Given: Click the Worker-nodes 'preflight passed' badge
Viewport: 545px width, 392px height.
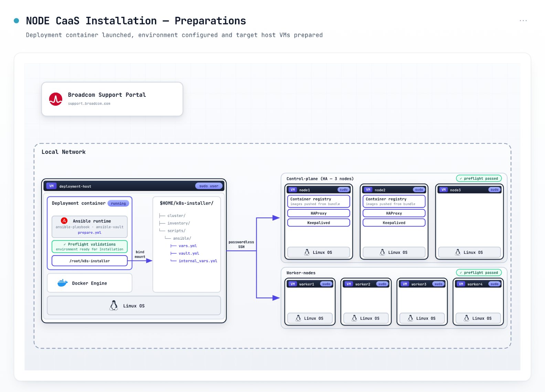Looking at the screenshot, I should coord(479,273).
